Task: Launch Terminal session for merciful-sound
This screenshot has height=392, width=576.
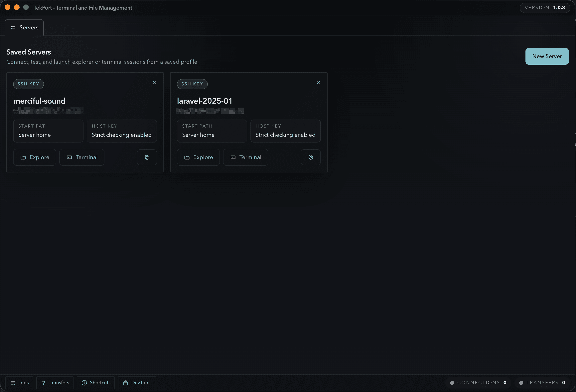Action: [82, 157]
